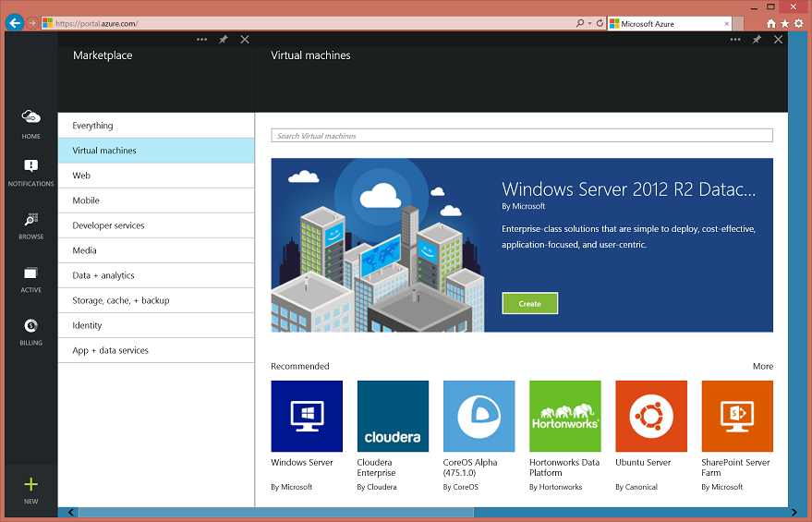Image resolution: width=812 pixels, height=522 pixels.
Task: Select Virtual machines category
Action: click(x=156, y=151)
